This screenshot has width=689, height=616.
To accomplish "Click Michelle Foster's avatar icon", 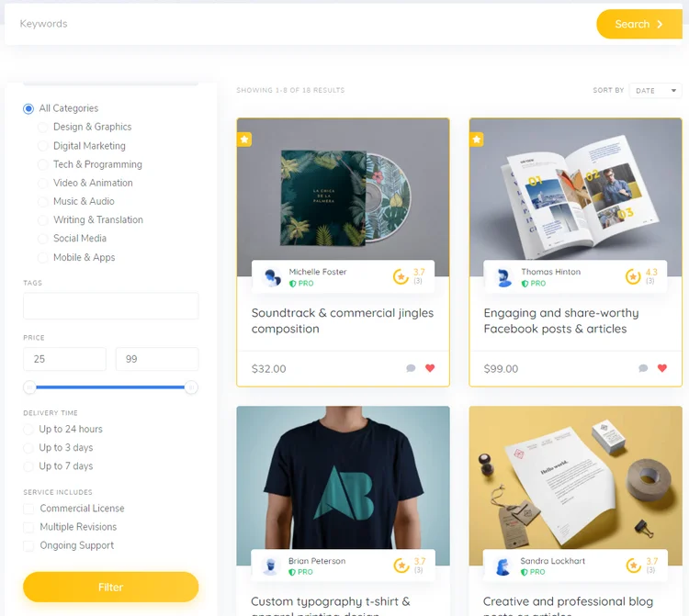I will click(x=272, y=277).
